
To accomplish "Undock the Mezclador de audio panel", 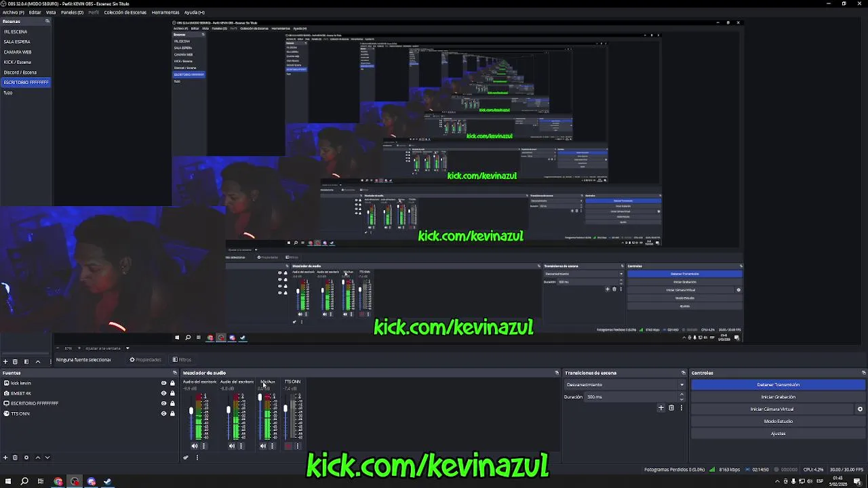I will (557, 373).
